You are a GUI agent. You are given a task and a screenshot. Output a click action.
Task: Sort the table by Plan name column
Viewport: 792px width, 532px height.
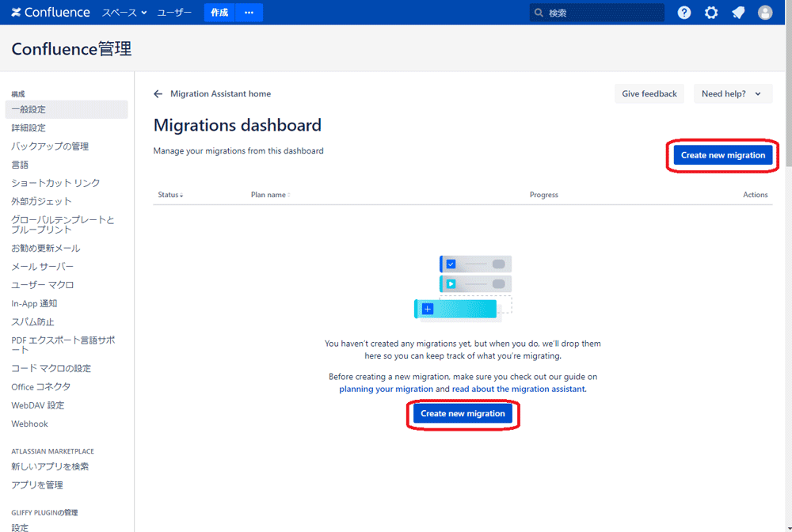pos(271,195)
